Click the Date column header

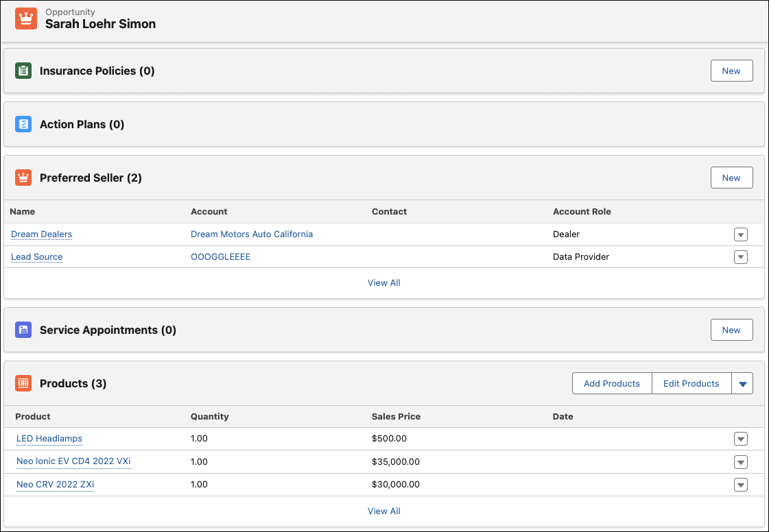563,416
